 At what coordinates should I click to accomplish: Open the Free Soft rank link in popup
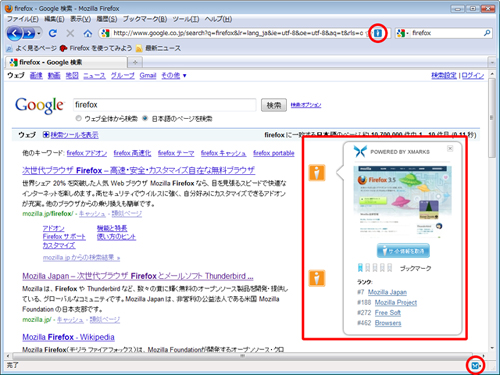coord(388,313)
